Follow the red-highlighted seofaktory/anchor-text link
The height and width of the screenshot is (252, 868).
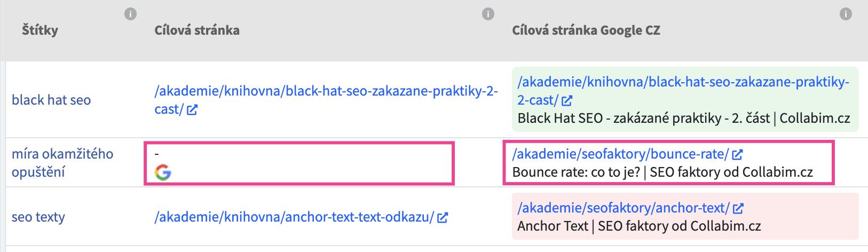coord(624,208)
